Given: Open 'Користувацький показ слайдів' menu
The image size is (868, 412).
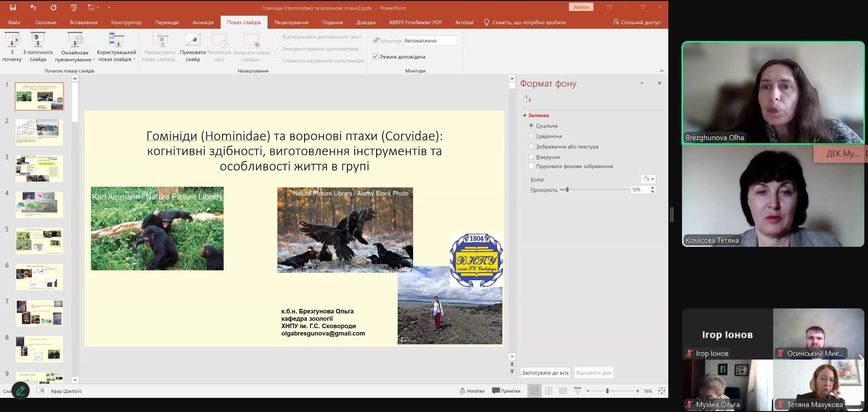Looking at the screenshot, I should [116, 47].
